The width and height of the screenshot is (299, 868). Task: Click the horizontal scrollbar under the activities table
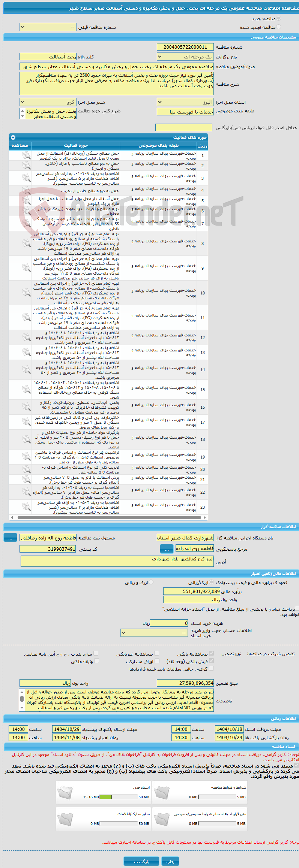pyautogui.click(x=108, y=517)
